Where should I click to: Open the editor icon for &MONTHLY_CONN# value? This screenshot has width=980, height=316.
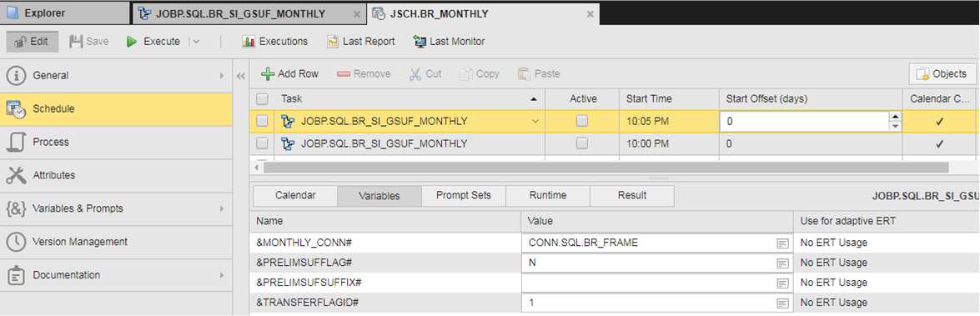click(x=782, y=243)
